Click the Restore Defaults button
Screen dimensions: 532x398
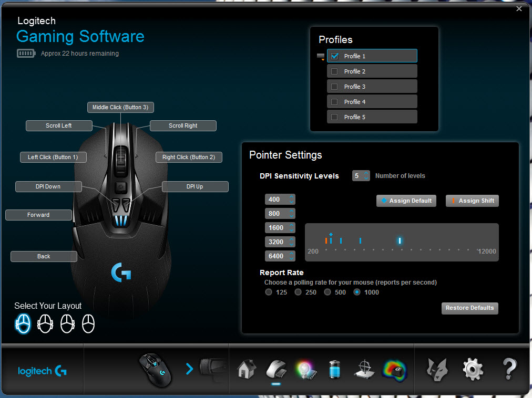[469, 308]
